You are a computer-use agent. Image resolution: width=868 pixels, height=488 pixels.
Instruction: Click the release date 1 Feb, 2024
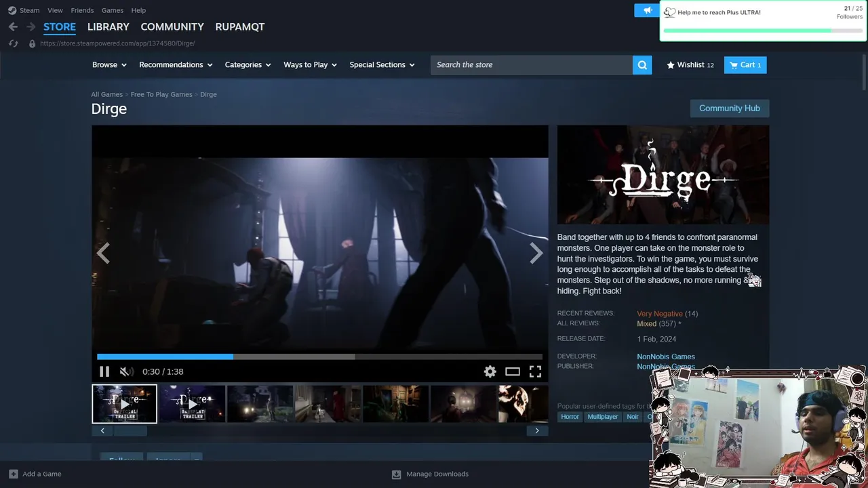coord(656,339)
